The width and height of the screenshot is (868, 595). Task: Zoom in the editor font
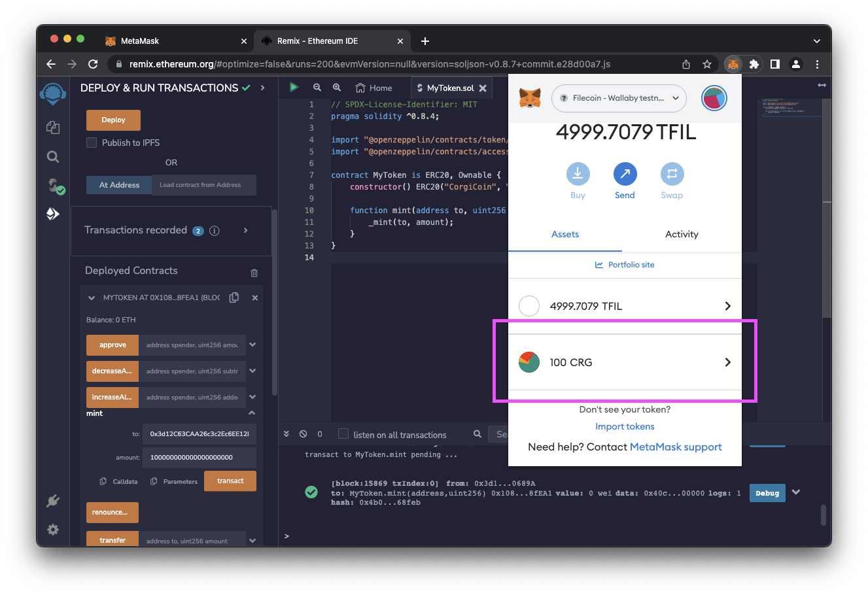pos(337,87)
